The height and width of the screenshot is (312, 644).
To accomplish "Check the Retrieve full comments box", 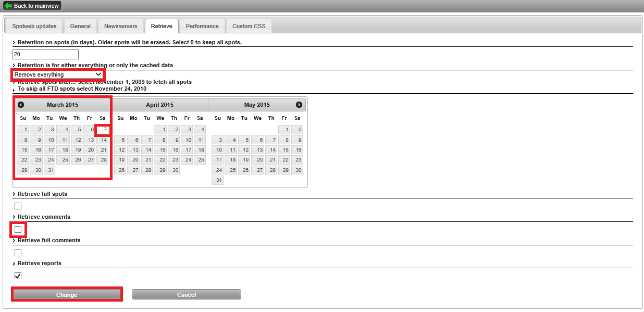I will 18,253.
